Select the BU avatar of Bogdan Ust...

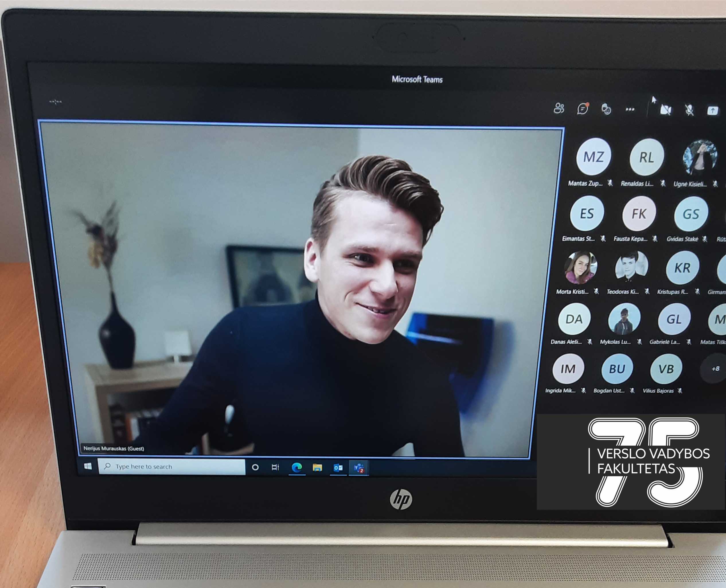617,368
